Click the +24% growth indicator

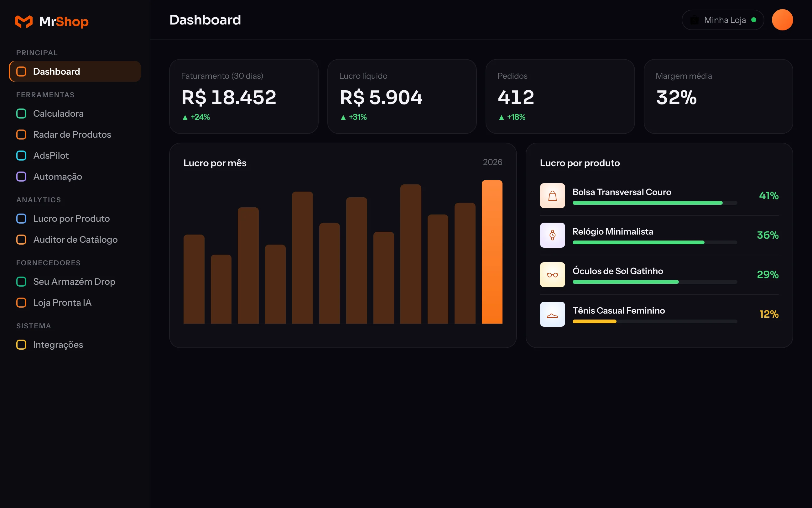click(196, 117)
